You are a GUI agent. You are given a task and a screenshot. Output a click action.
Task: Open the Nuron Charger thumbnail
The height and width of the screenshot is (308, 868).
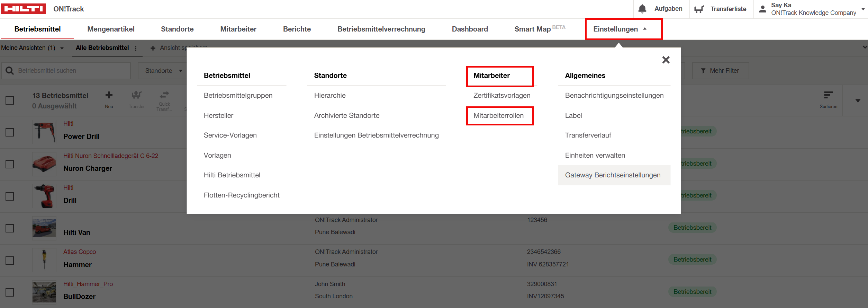pyautogui.click(x=44, y=164)
